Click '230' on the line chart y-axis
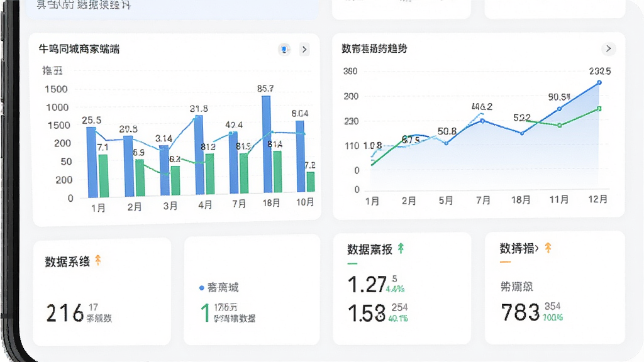This screenshot has width=644, height=362. click(351, 121)
